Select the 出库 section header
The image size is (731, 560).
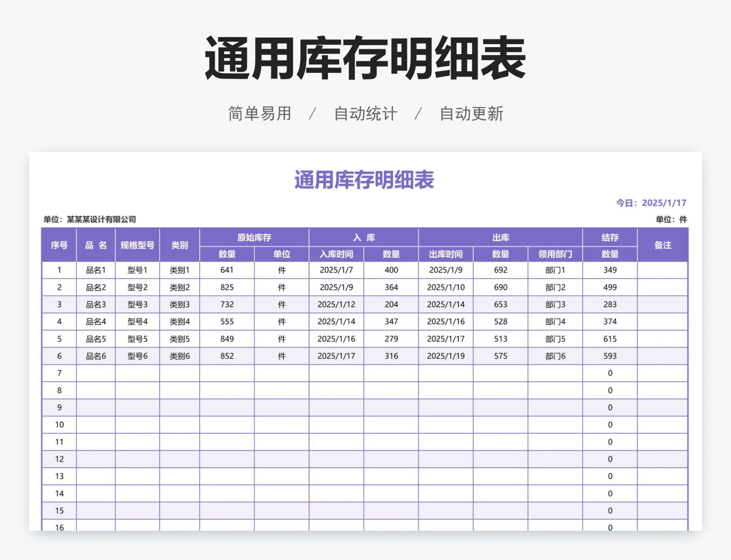click(x=500, y=237)
